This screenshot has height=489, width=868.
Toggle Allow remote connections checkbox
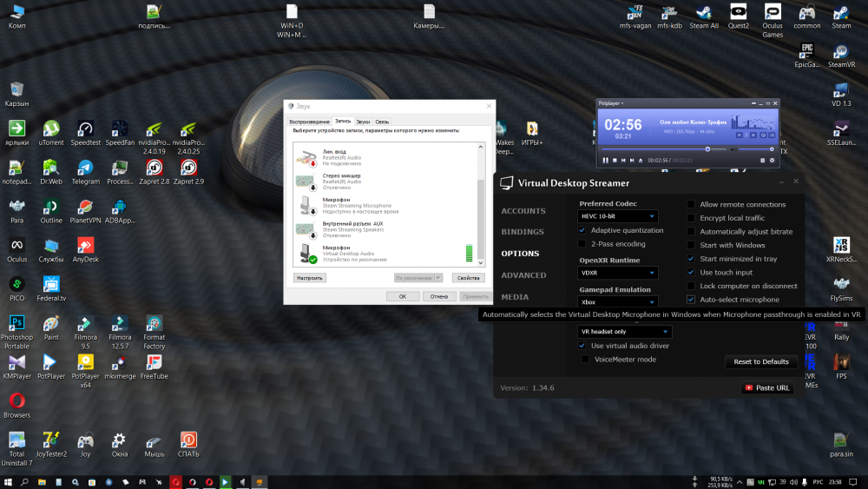pyautogui.click(x=691, y=204)
